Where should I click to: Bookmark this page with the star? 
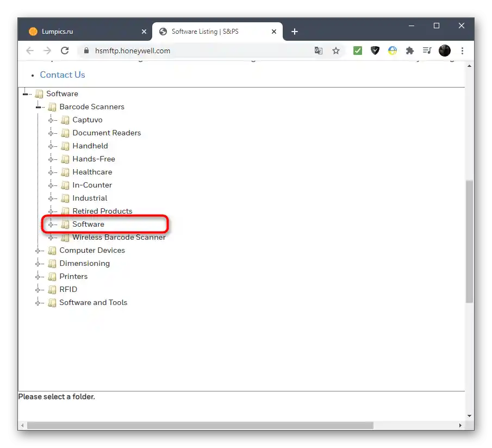tap(336, 51)
